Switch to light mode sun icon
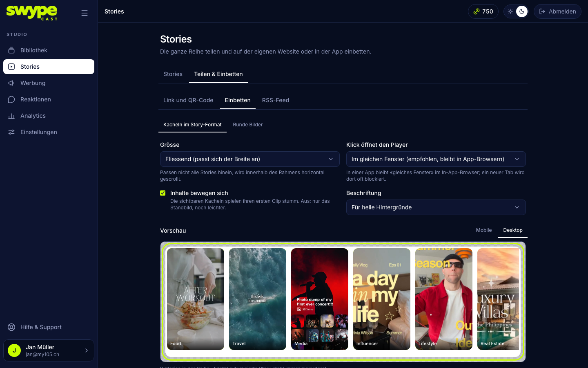This screenshot has height=368, width=588. pyautogui.click(x=510, y=11)
